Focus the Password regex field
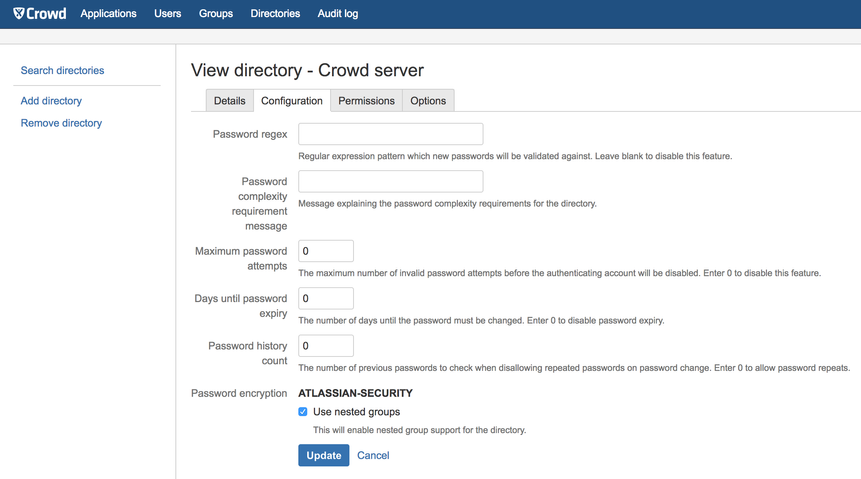 pos(390,134)
